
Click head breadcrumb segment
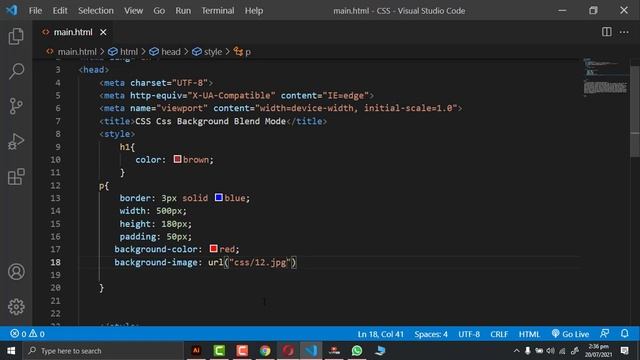pos(165,52)
